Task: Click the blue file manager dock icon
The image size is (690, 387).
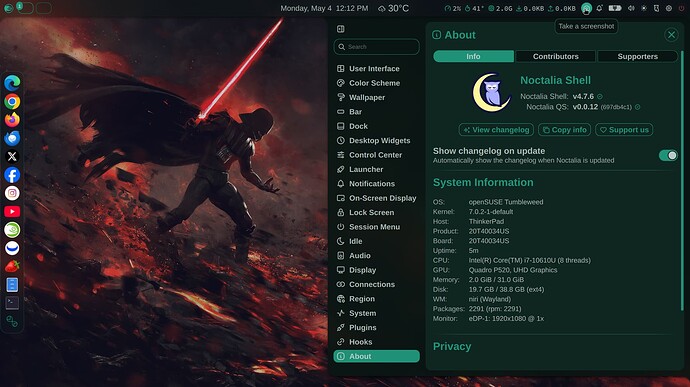Action: (12, 285)
